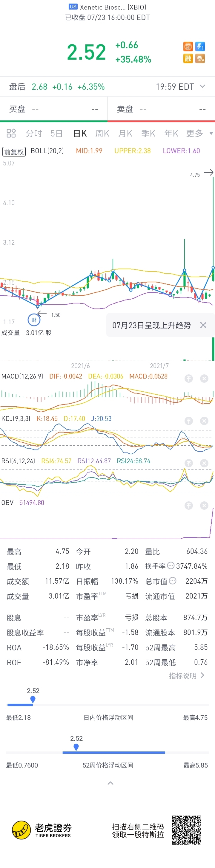The image size is (215, 868).
Task: Collapse the price range section chevron
Action: pyautogui.click(x=110, y=783)
